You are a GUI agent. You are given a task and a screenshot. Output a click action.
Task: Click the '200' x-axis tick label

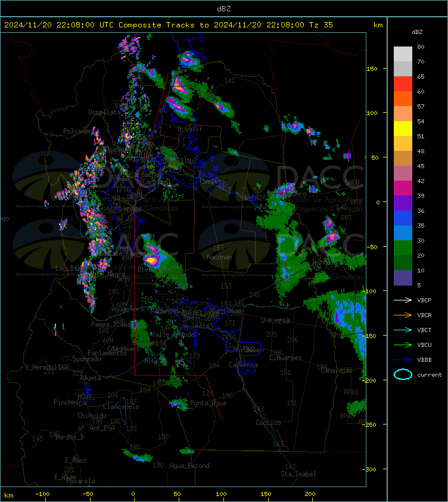pos(310,494)
